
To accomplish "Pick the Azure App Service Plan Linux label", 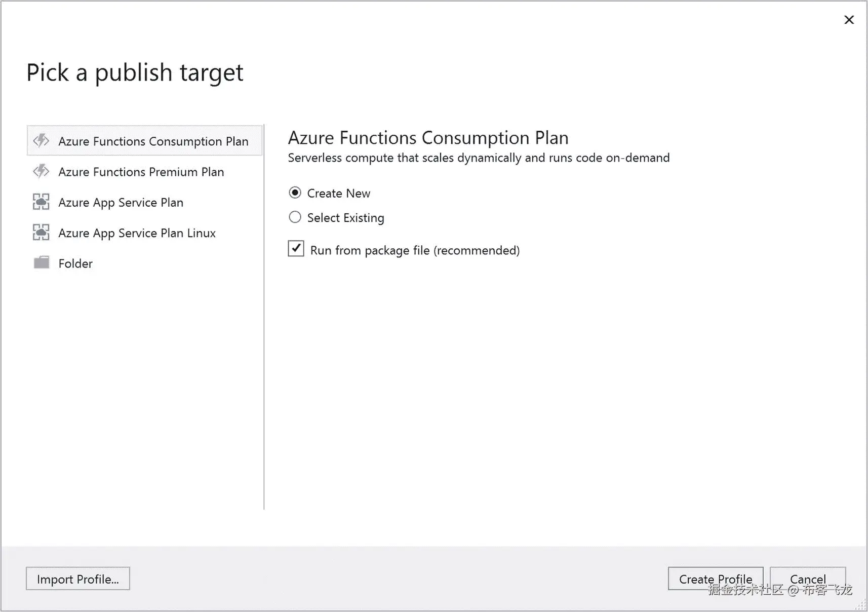I will 137,233.
